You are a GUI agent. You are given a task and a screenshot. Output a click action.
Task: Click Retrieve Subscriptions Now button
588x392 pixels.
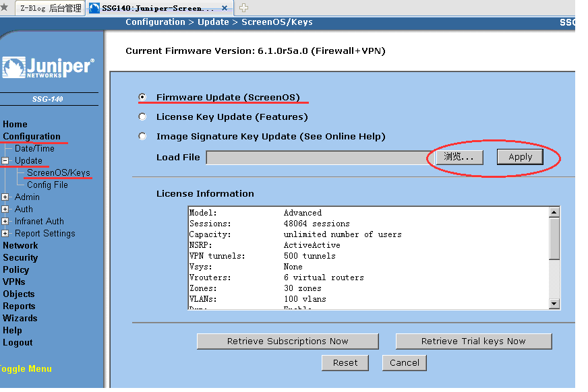[x=288, y=341]
